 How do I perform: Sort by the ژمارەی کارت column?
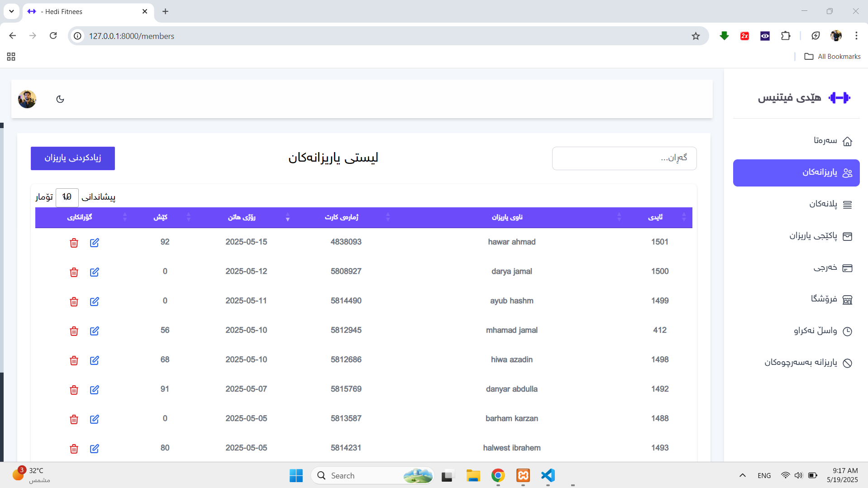(341, 217)
